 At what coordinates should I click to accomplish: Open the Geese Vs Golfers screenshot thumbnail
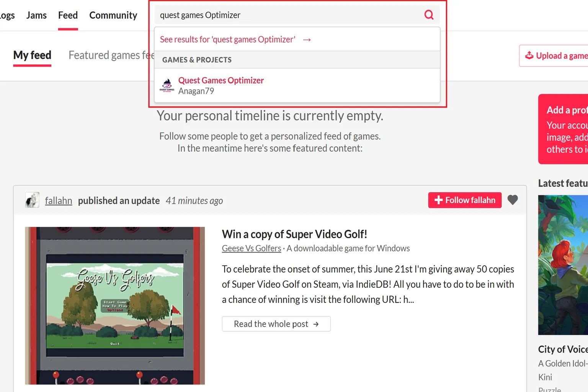tap(115, 305)
